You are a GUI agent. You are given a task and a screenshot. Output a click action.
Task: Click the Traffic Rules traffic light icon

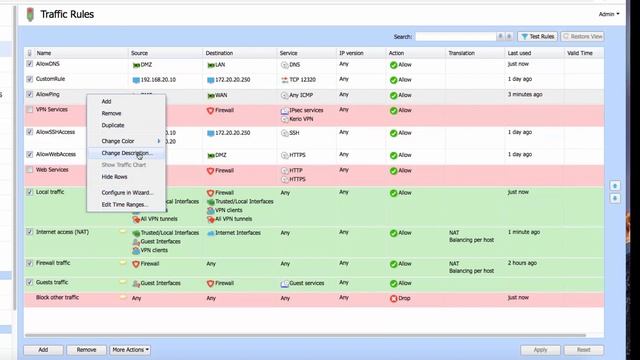[x=30, y=14]
